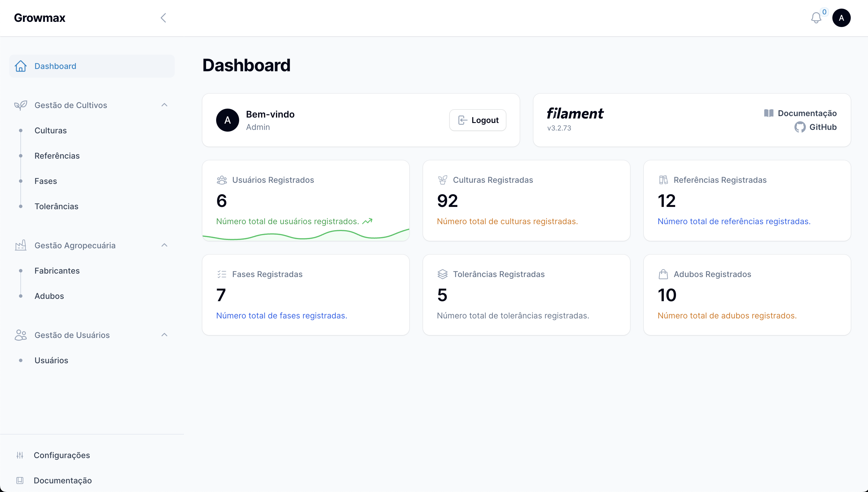
Task: Click the Logout button
Action: (477, 120)
